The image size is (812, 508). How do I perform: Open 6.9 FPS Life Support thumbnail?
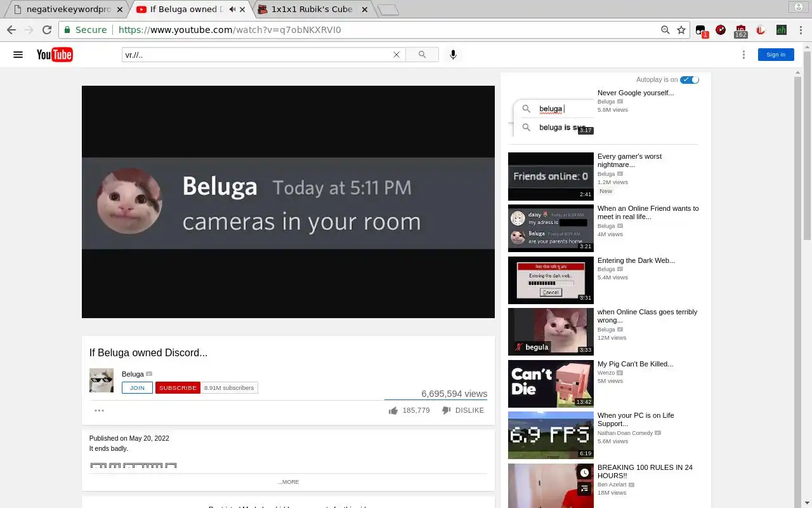coord(551,435)
